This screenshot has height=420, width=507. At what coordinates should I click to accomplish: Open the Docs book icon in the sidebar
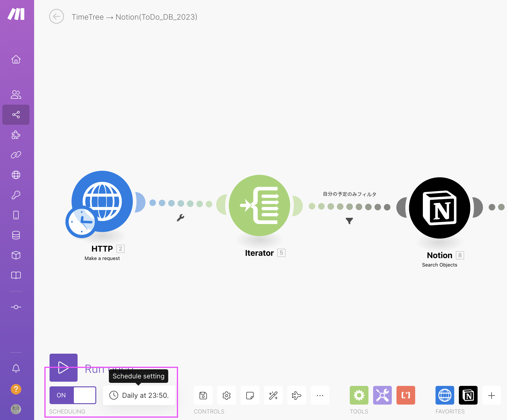pos(16,275)
